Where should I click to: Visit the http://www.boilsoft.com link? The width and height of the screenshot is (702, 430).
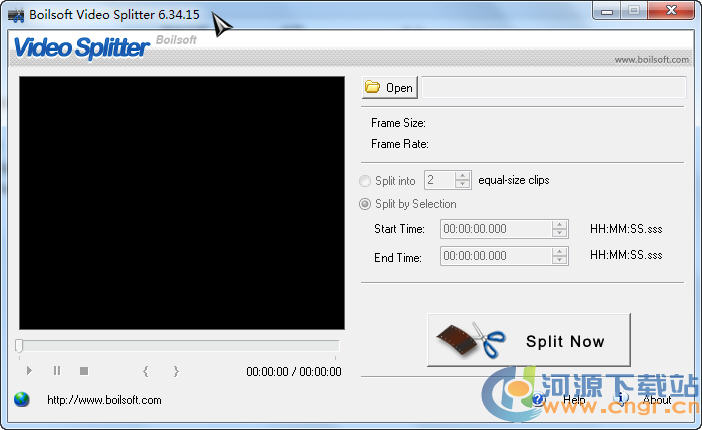pos(104,400)
